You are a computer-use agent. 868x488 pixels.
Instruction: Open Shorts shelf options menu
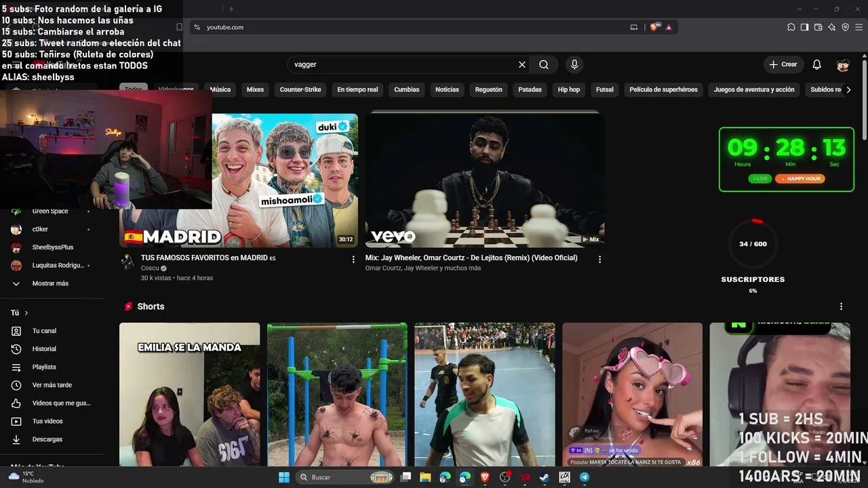842,306
